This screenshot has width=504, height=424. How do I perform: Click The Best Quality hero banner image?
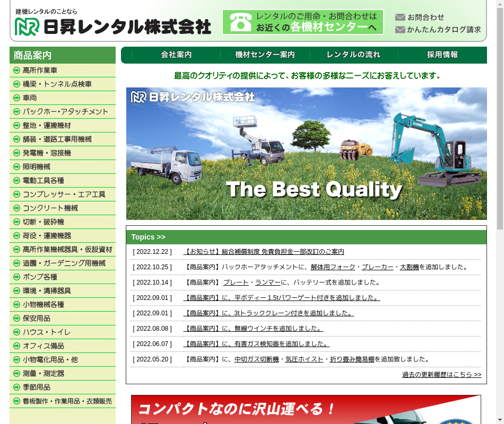306,154
